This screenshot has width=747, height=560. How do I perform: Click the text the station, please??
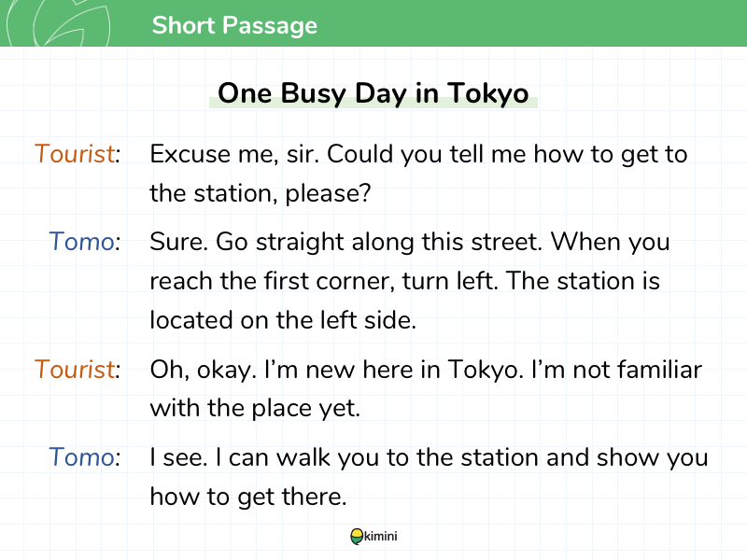261,194
